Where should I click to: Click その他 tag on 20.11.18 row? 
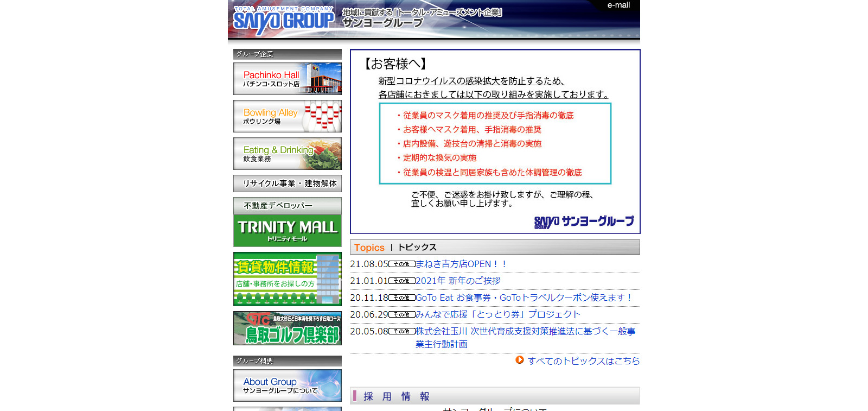(x=402, y=298)
